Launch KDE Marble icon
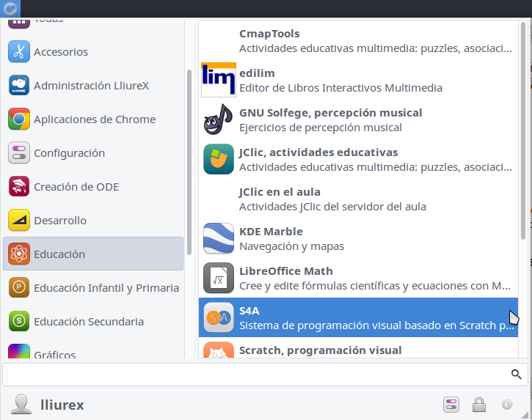 (218, 238)
